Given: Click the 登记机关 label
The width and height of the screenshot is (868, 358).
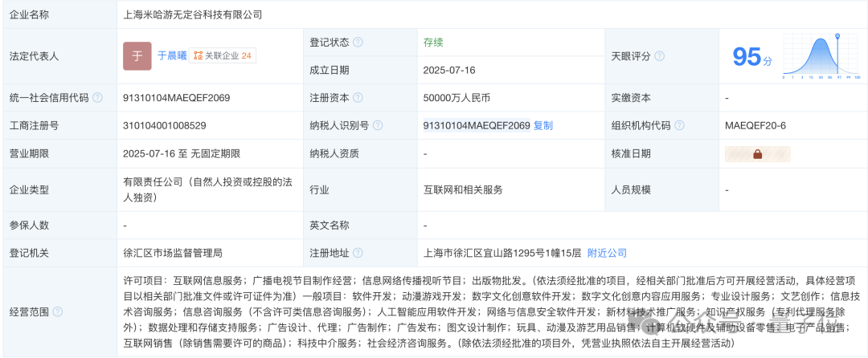Looking at the screenshot, I should 30,253.
